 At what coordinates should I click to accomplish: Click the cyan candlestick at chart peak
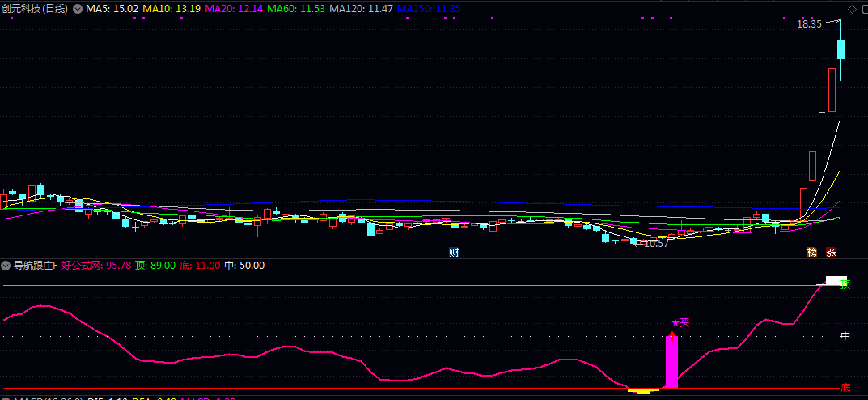[841, 49]
